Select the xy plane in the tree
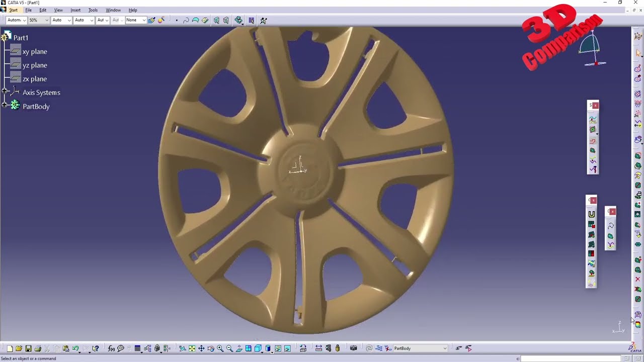Image resolution: width=644 pixels, height=362 pixels. click(x=35, y=52)
